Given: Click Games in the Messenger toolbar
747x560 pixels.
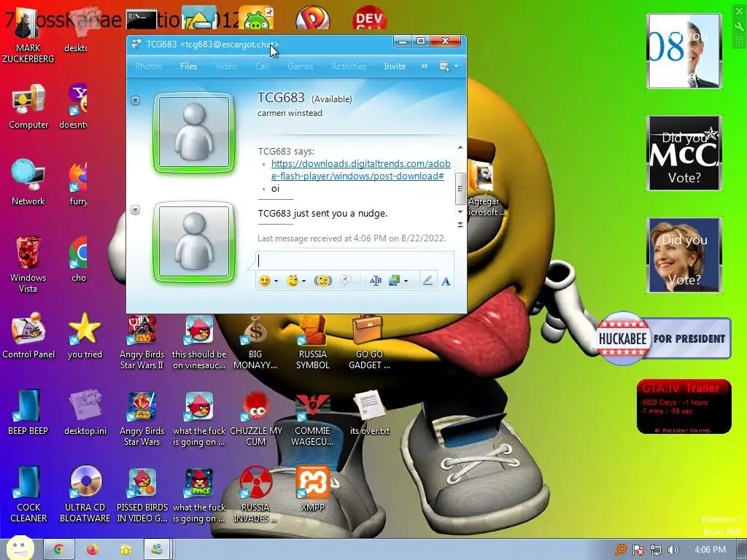Looking at the screenshot, I should click(x=300, y=66).
